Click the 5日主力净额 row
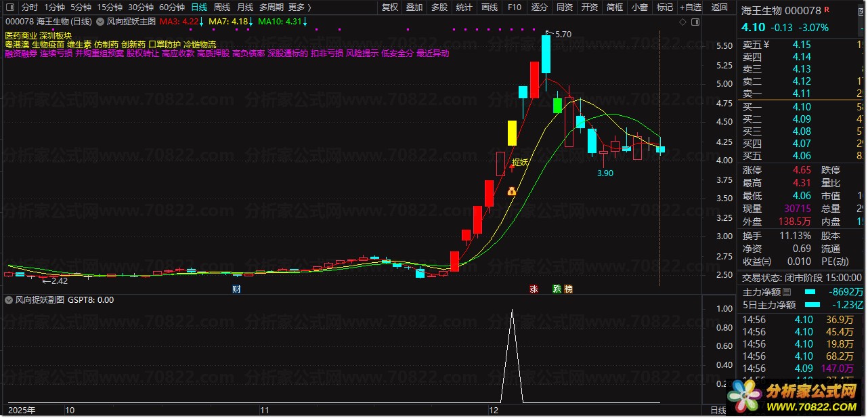 pos(803,305)
